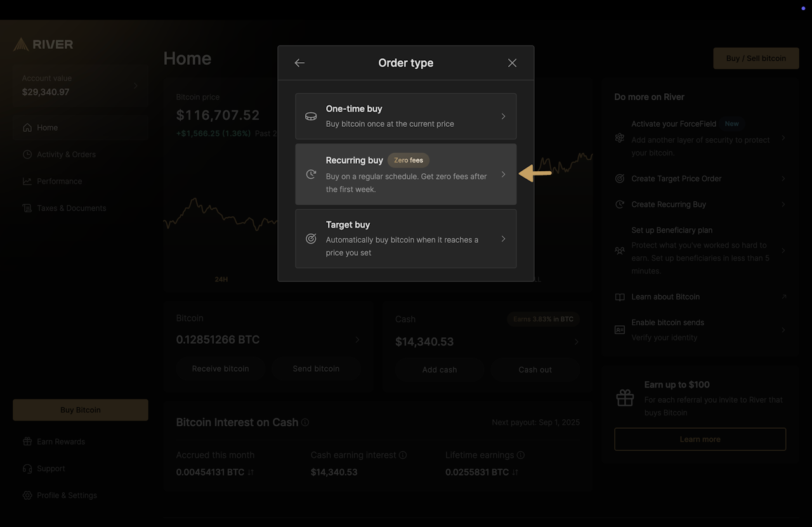The image size is (812, 527).
Task: Click Buy / Sell bitcoin button
Action: [x=756, y=58]
